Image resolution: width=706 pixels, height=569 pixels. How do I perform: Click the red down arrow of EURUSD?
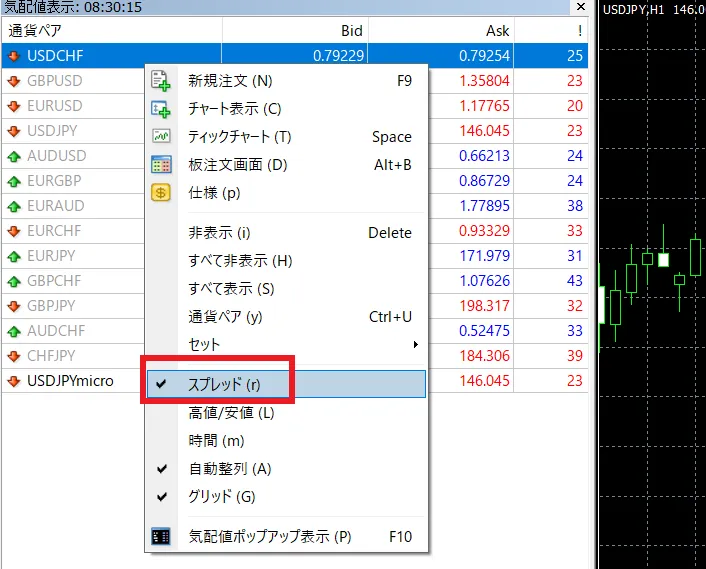tap(14, 106)
